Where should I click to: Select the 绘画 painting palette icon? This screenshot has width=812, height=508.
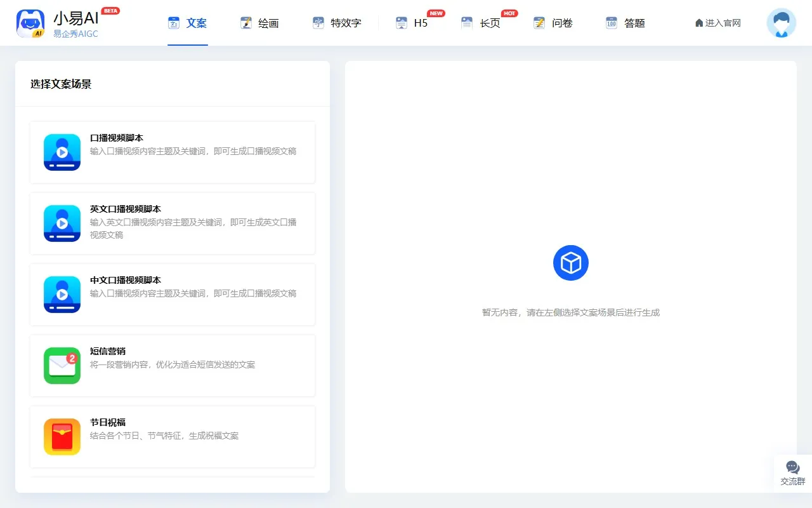(246, 22)
